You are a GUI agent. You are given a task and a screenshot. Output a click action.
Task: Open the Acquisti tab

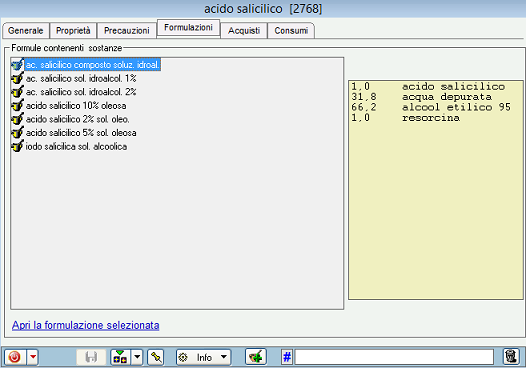click(x=244, y=31)
